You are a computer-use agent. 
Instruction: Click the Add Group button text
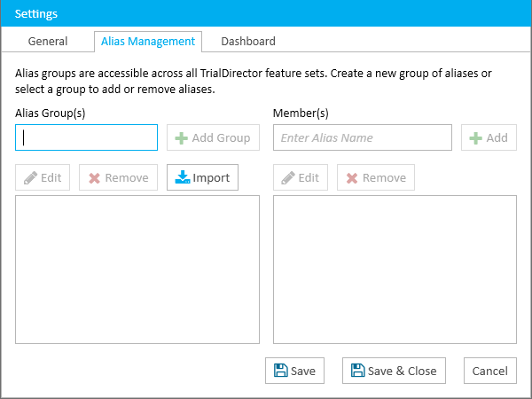click(x=221, y=137)
